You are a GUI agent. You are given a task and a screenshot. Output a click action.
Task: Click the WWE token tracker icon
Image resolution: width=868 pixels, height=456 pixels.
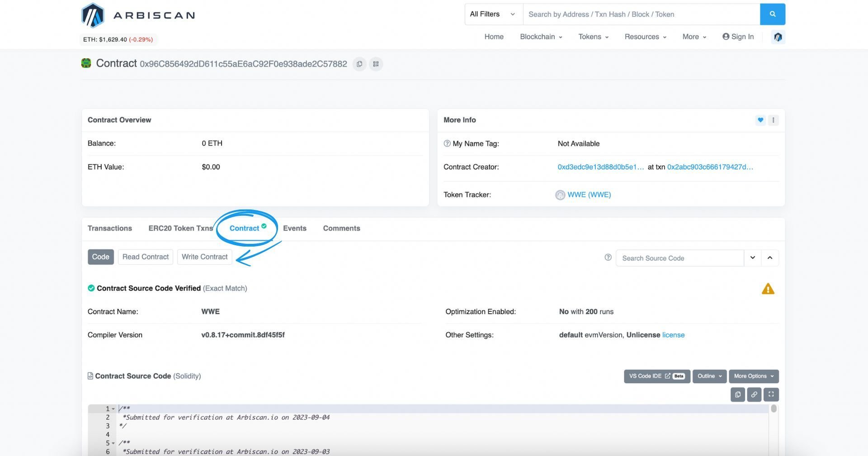pos(560,195)
